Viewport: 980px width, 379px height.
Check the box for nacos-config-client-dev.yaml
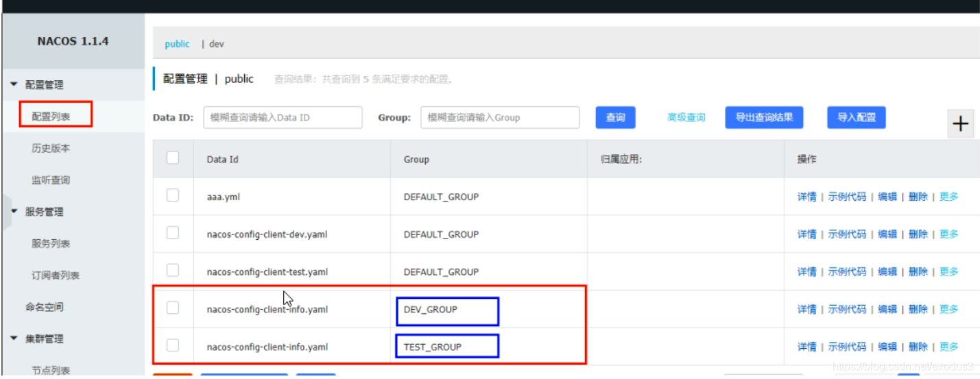tap(173, 233)
